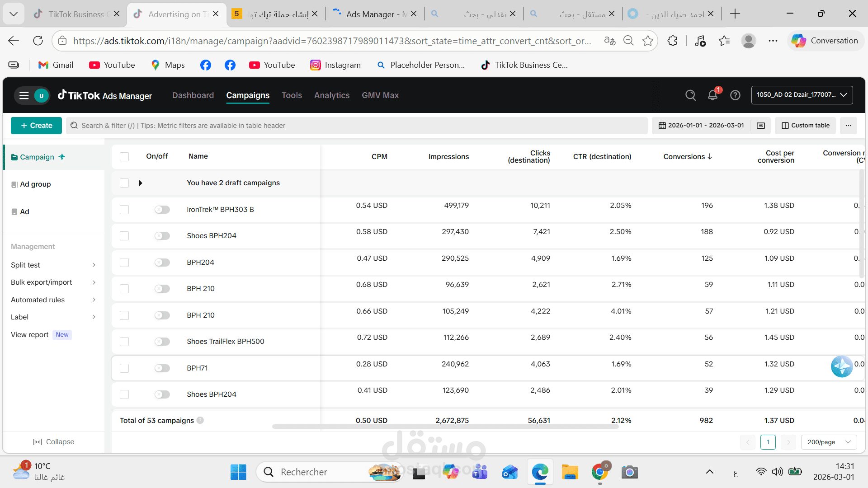Image resolution: width=868 pixels, height=488 pixels.
Task: Open the ad account selector dropdown
Action: click(x=802, y=95)
